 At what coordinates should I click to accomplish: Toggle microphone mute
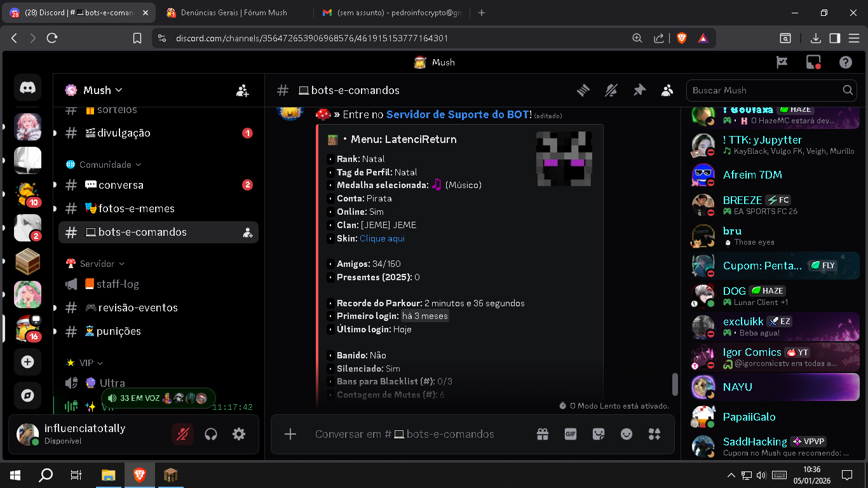point(183,434)
